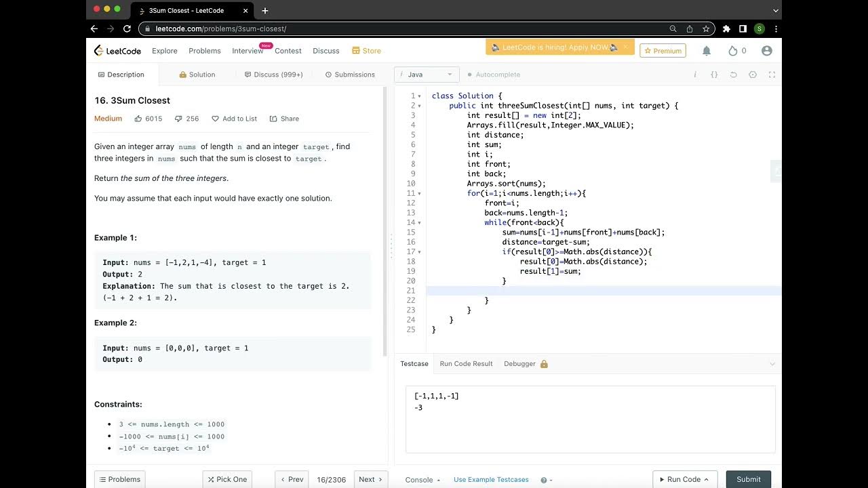Click the LeetCode logo
The width and height of the screenshot is (868, 488).
coord(117,51)
